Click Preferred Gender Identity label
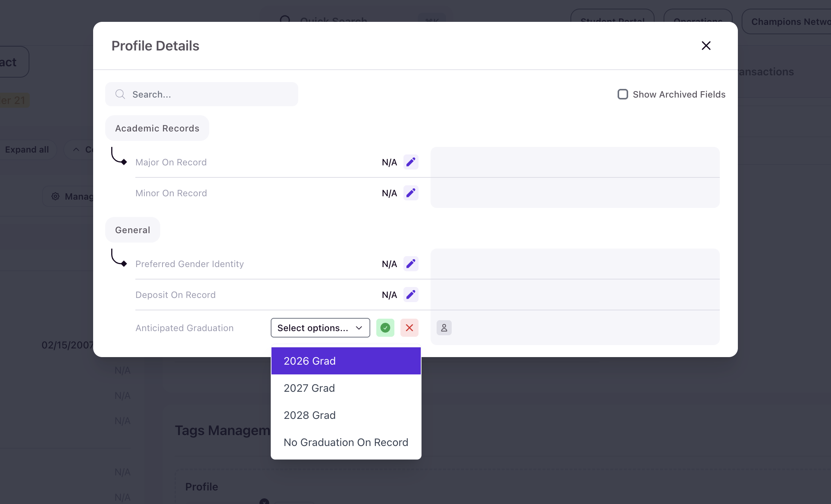The width and height of the screenshot is (831, 504). click(189, 264)
